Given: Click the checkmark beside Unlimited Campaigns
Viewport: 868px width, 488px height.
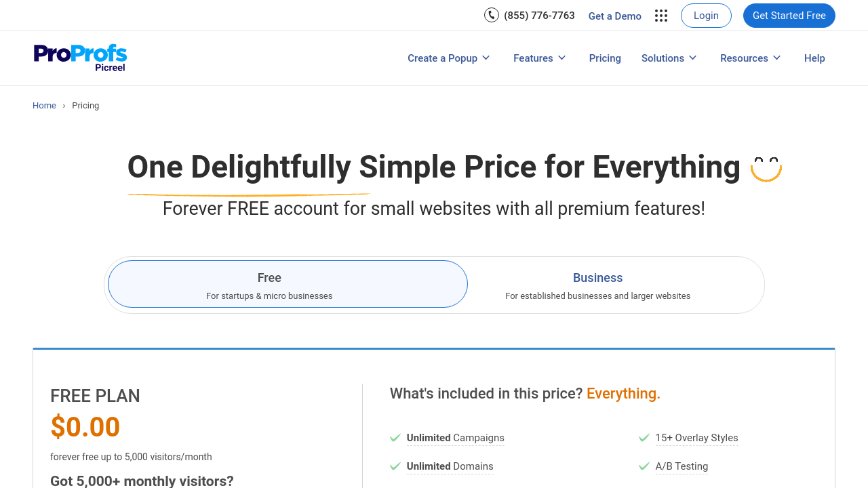Looking at the screenshot, I should click(395, 438).
